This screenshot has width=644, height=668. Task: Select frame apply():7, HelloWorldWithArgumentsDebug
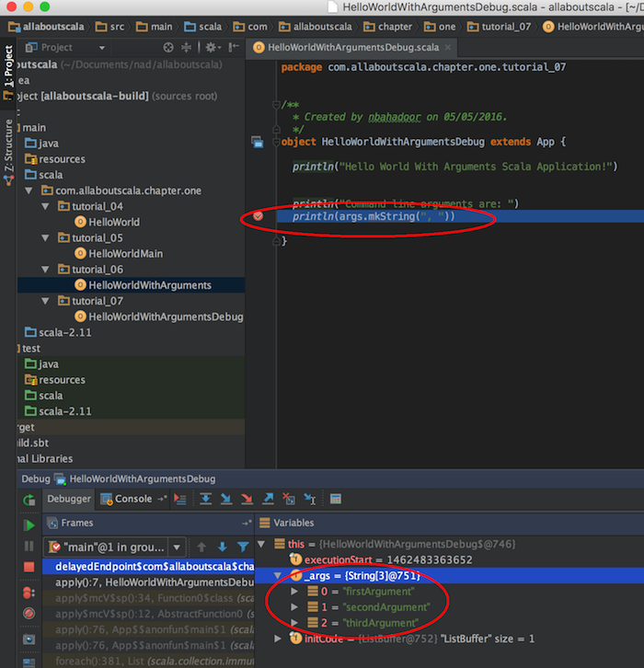click(x=148, y=582)
